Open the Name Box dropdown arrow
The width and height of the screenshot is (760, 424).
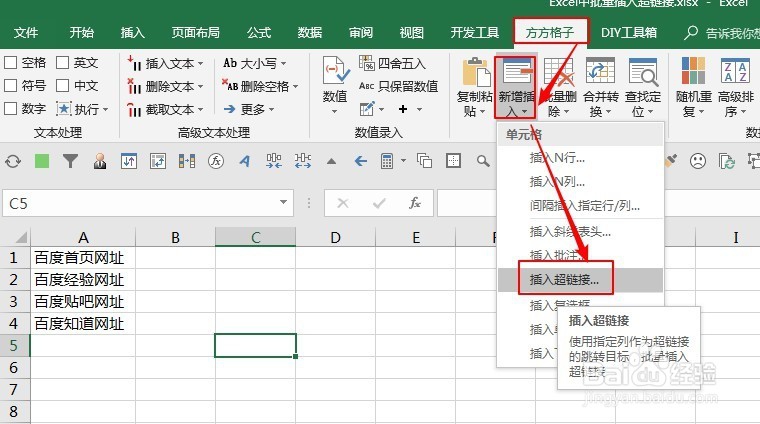284,203
